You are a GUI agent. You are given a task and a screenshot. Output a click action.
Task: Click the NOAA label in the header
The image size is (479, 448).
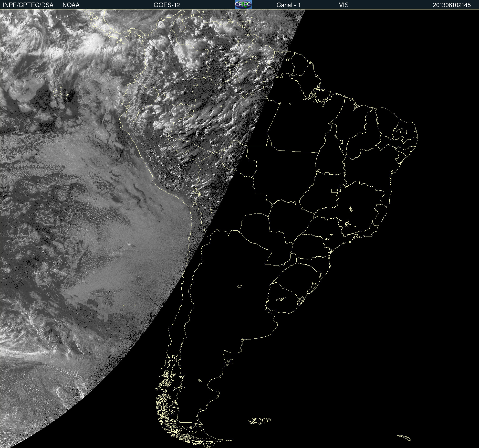point(71,5)
